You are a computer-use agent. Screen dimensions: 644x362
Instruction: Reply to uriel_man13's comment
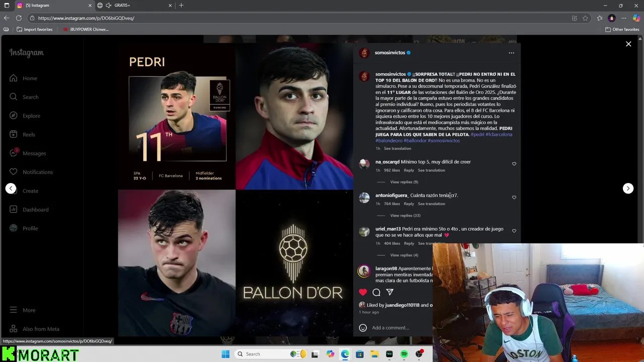click(x=409, y=243)
